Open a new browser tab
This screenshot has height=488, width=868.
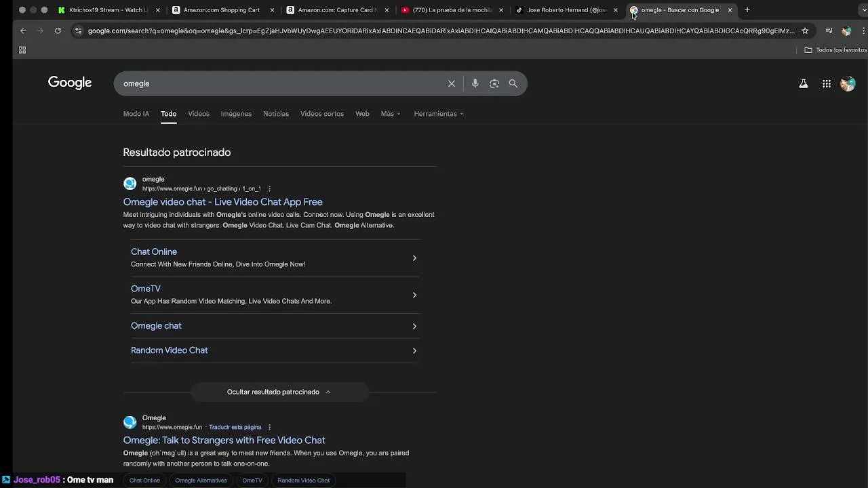pyautogui.click(x=747, y=10)
